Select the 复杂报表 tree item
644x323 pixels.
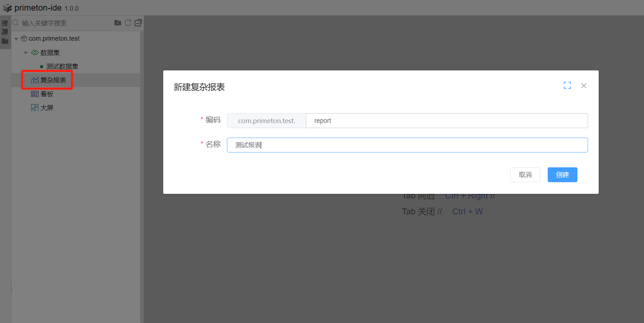(53, 80)
